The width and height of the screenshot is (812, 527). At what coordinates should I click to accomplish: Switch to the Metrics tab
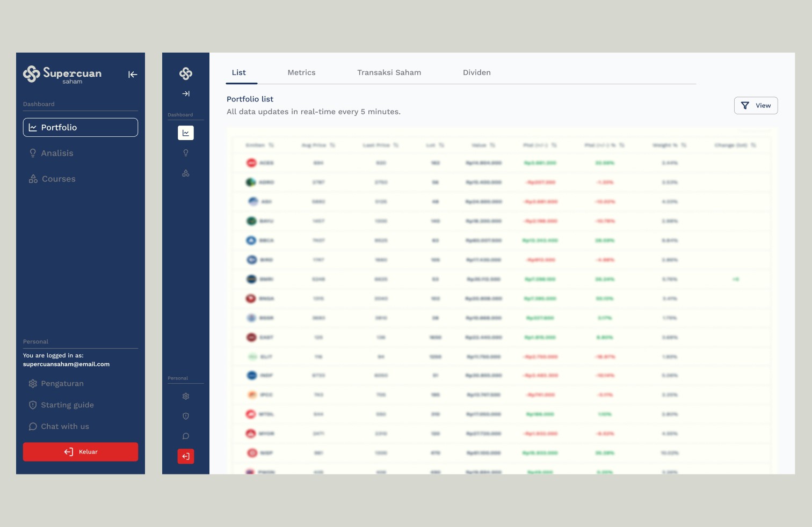tap(301, 72)
